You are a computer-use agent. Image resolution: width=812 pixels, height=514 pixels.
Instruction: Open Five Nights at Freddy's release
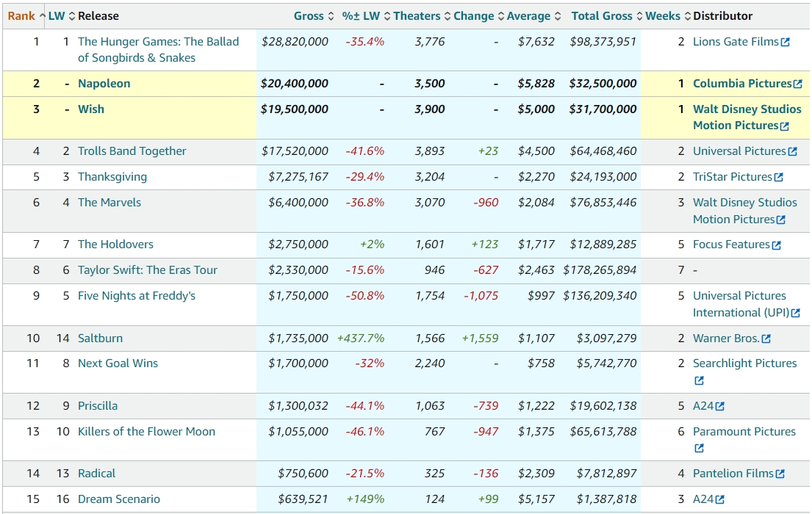tap(137, 296)
